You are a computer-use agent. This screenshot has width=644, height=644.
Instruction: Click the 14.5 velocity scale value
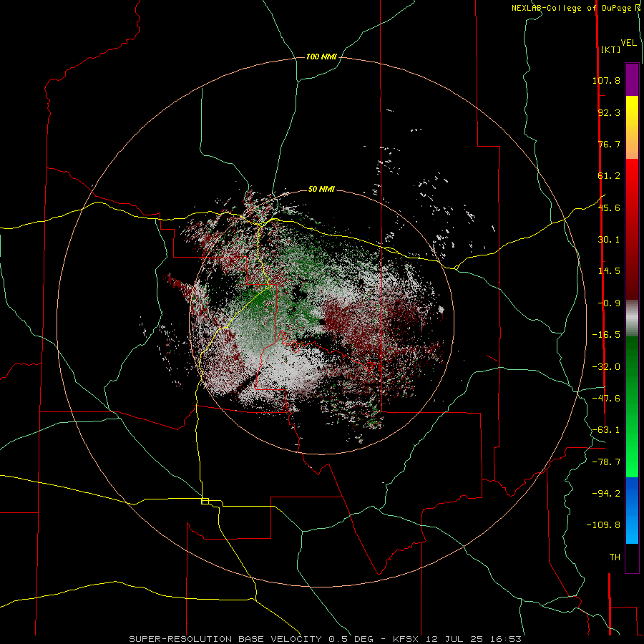(609, 271)
